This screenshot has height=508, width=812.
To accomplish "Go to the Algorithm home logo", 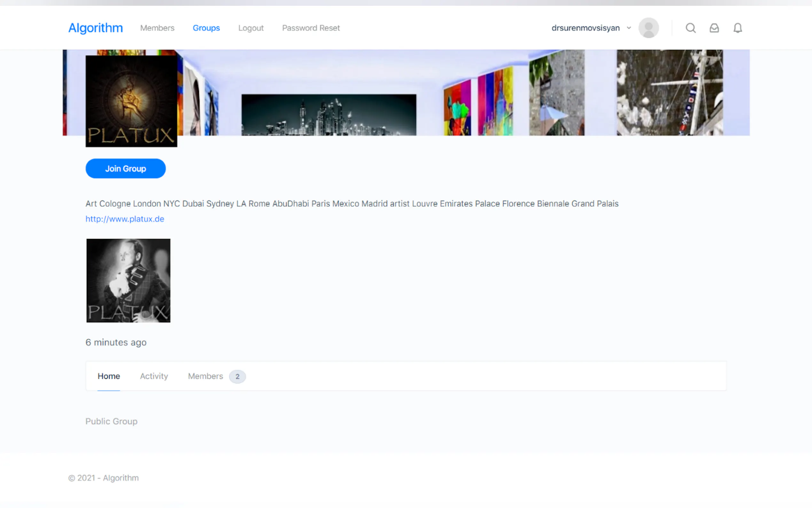I will pos(96,28).
